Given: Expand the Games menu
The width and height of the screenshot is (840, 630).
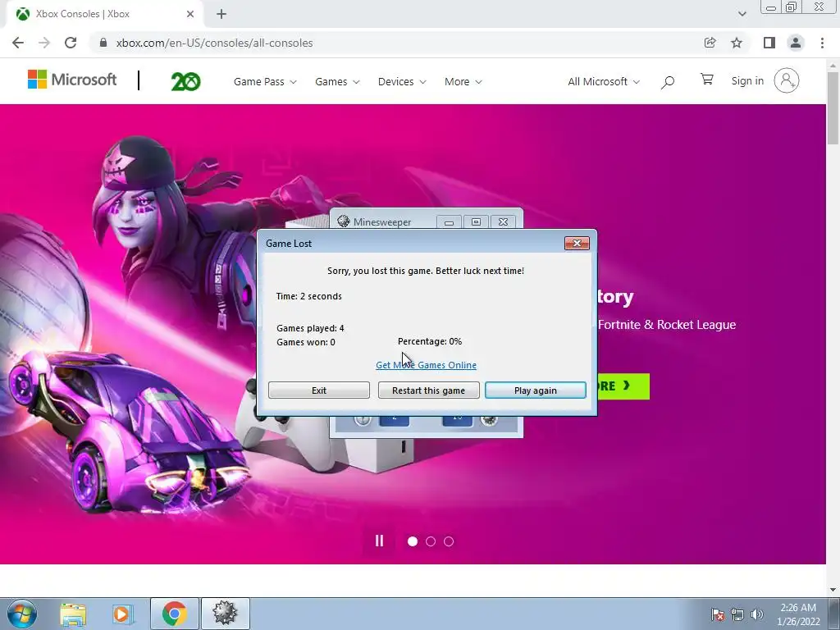Looking at the screenshot, I should tap(337, 81).
